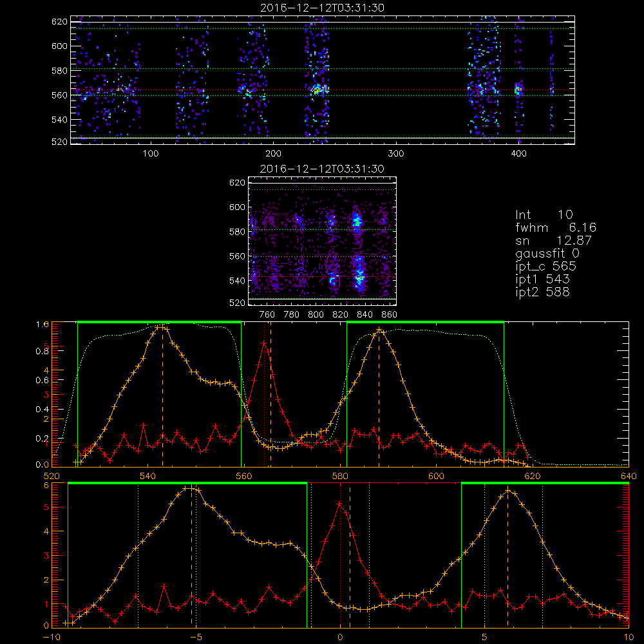Screen dimensions: 644x644
Task: Select the 'Int 10' readout line
Action: pyautogui.click(x=544, y=215)
